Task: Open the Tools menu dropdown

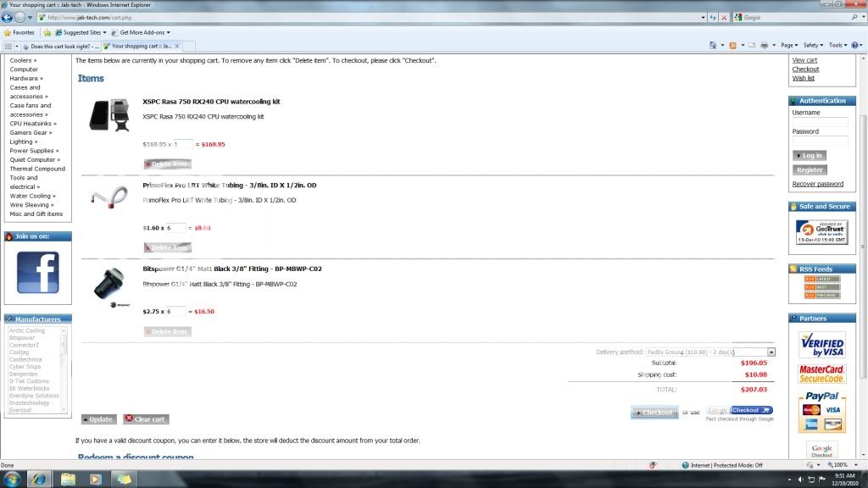Action: [x=837, y=46]
